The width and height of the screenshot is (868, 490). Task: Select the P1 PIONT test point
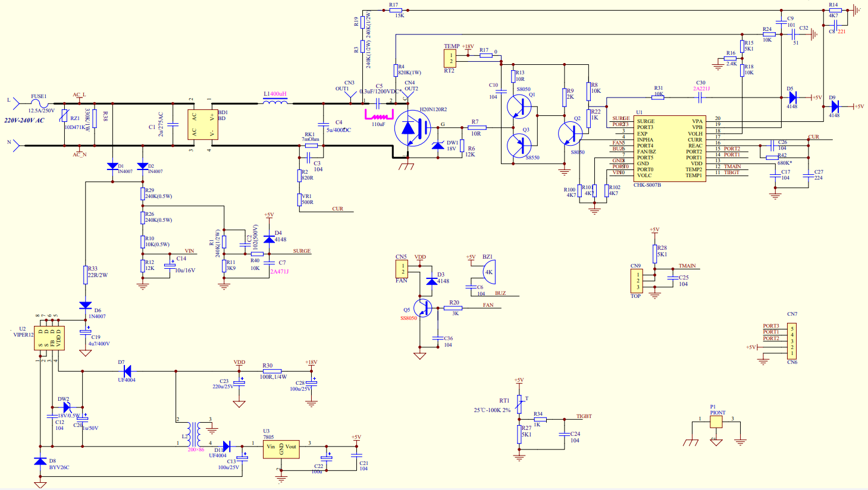pyautogui.click(x=716, y=422)
